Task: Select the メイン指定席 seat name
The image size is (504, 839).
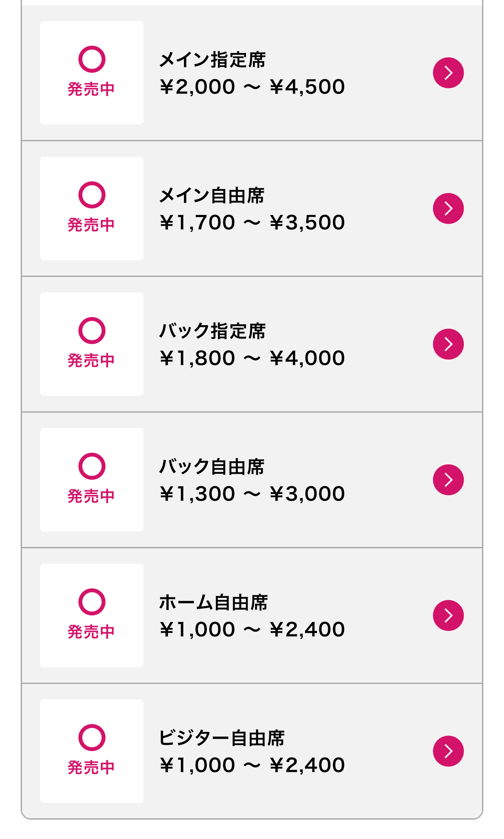Action: pyautogui.click(x=212, y=59)
